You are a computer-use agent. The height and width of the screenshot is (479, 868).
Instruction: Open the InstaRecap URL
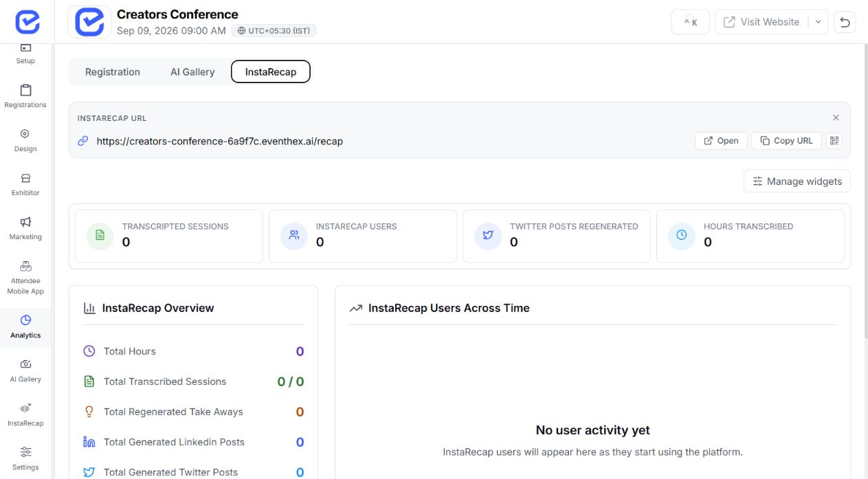tap(721, 141)
